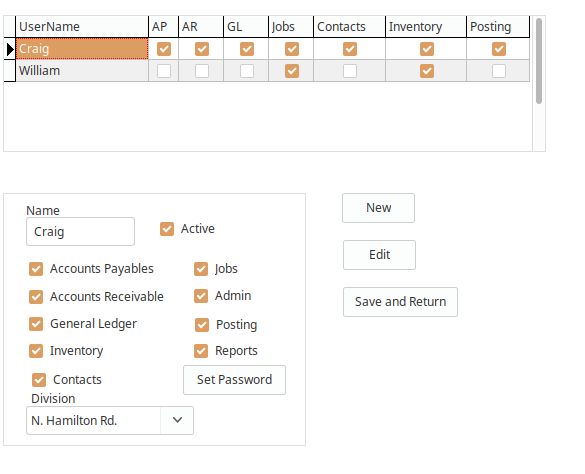This screenshot has height=474, width=585.
Task: Toggle the Active checkbox
Action: tap(167, 229)
